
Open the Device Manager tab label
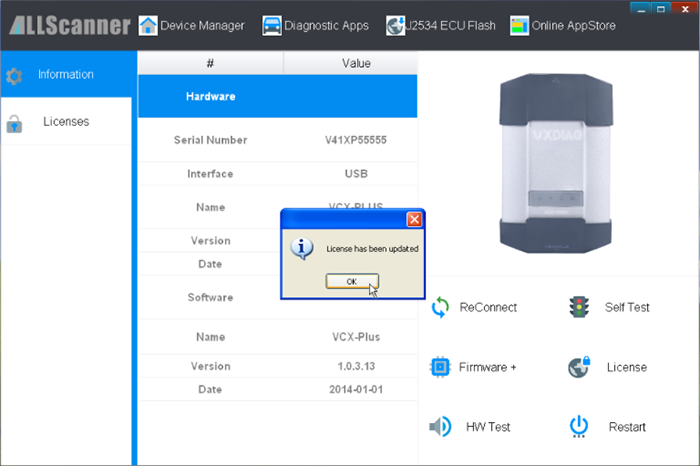point(202,25)
